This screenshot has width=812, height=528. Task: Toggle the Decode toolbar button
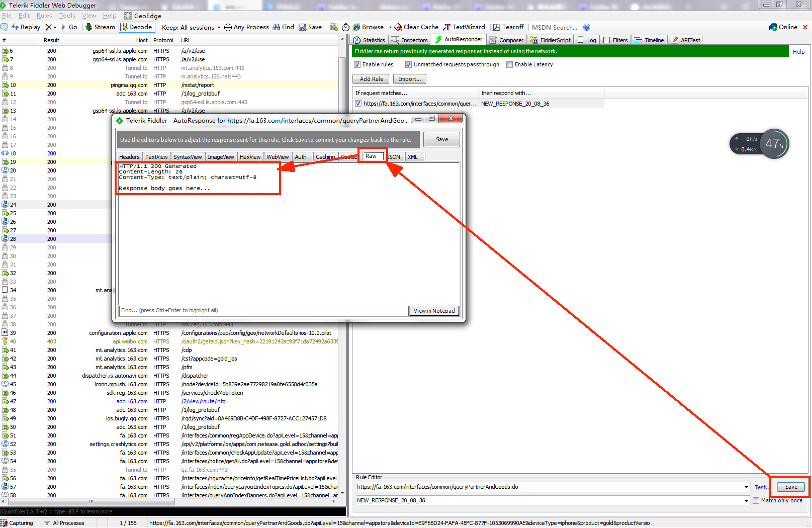point(136,27)
